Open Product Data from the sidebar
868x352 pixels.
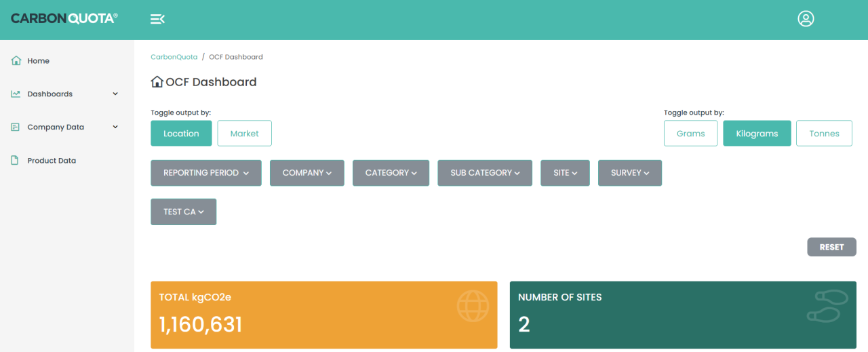click(52, 161)
